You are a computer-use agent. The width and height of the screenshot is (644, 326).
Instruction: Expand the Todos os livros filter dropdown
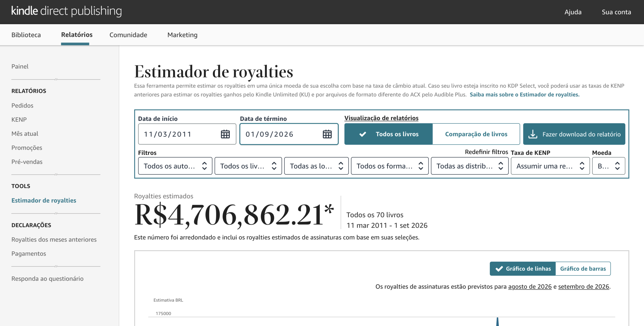(248, 166)
